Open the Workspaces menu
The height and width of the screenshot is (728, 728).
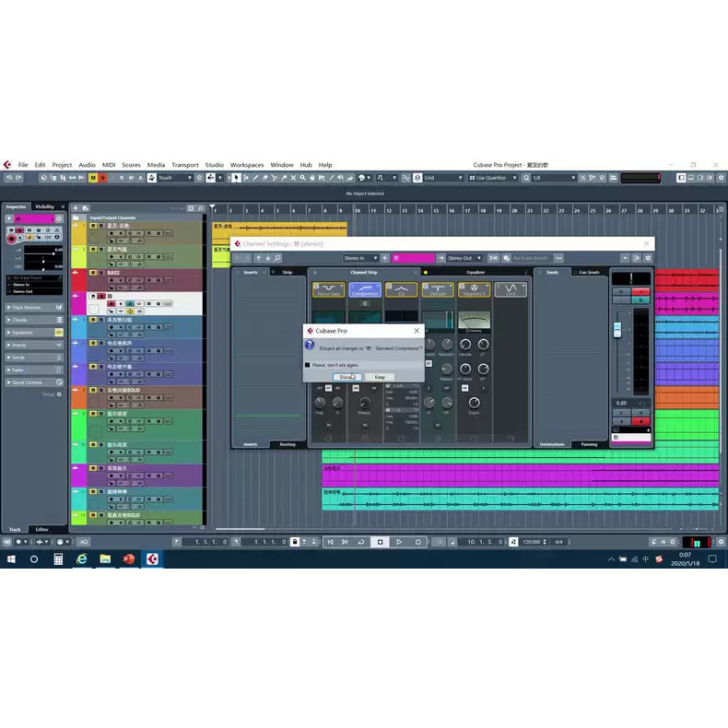pos(247,165)
